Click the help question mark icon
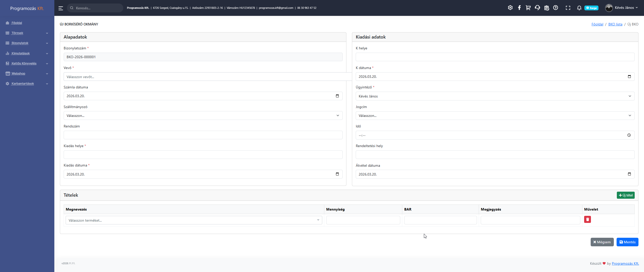Viewport: 644px width, 272px height. (x=555, y=8)
